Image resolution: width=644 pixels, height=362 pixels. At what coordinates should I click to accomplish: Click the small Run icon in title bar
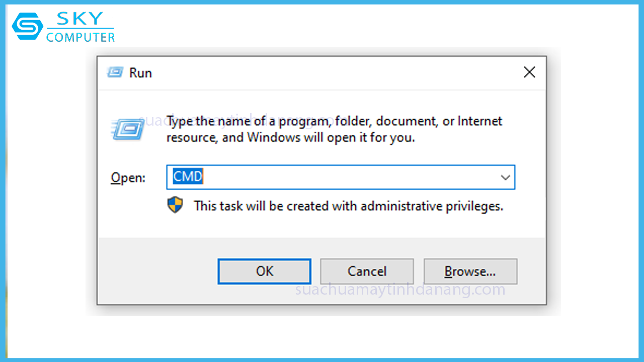[x=115, y=72]
